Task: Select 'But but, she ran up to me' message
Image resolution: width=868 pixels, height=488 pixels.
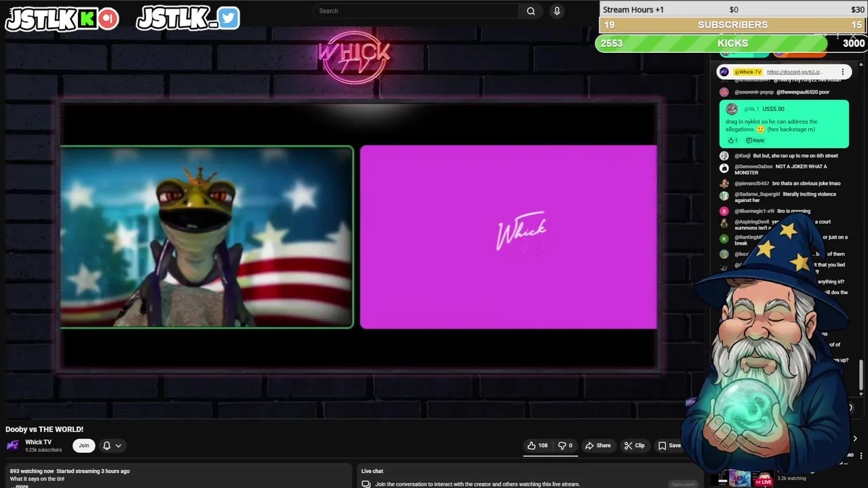Action: click(x=795, y=156)
